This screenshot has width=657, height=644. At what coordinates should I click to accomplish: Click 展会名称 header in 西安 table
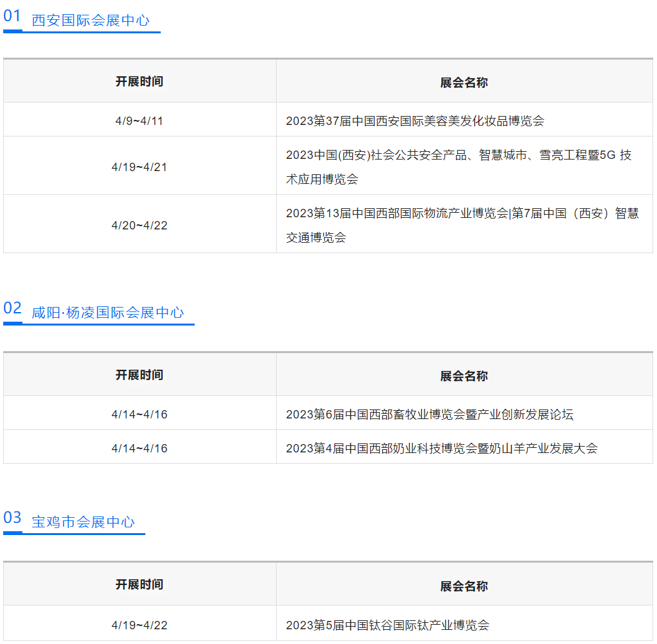(x=464, y=83)
